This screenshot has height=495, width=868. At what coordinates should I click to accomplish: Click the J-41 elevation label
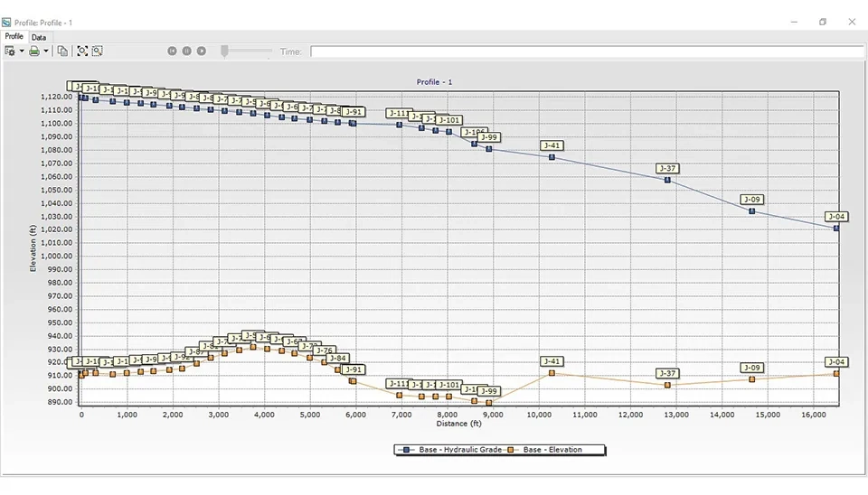tap(552, 361)
